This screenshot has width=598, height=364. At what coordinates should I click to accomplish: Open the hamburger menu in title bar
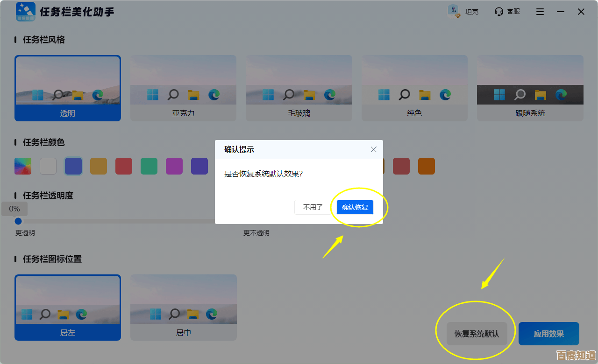click(540, 12)
